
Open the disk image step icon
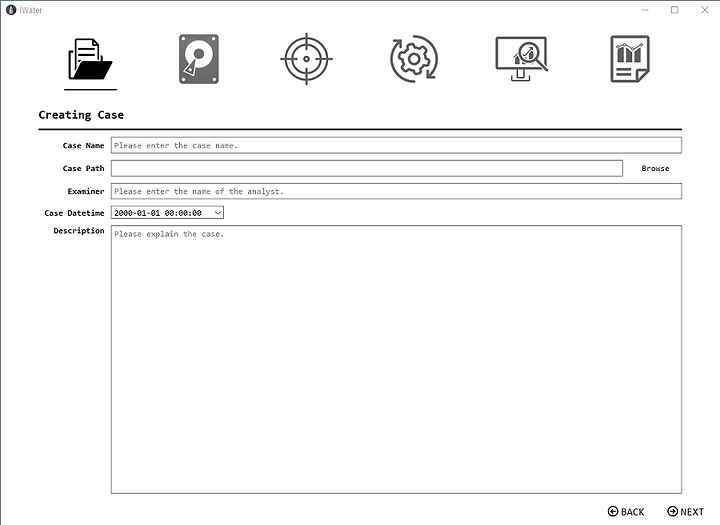199,59
